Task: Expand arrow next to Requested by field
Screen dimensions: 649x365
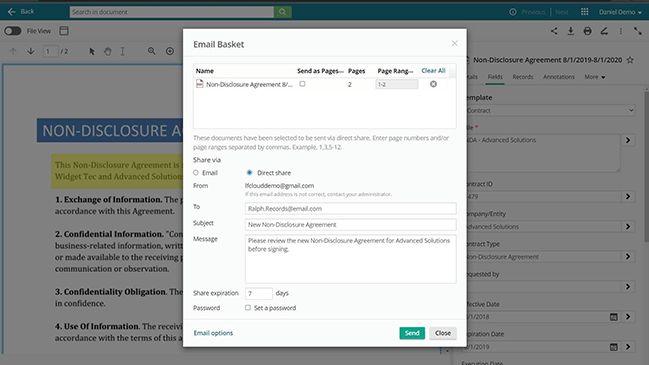Action: coord(628,287)
